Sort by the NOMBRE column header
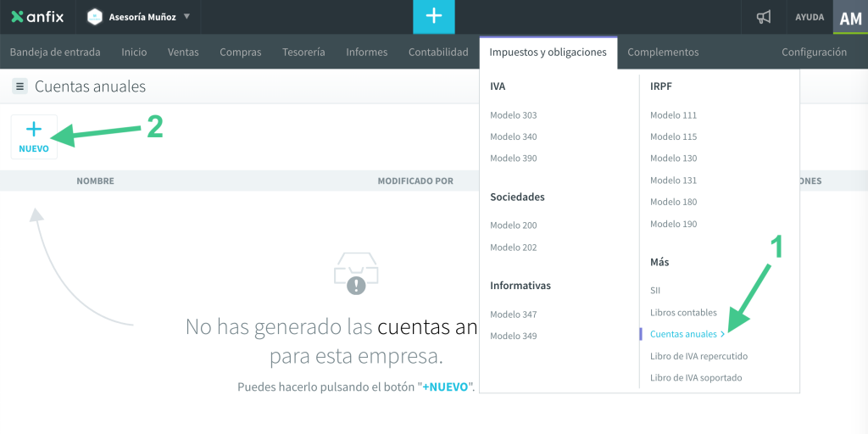Viewport: 868px width, 434px height. click(x=95, y=181)
